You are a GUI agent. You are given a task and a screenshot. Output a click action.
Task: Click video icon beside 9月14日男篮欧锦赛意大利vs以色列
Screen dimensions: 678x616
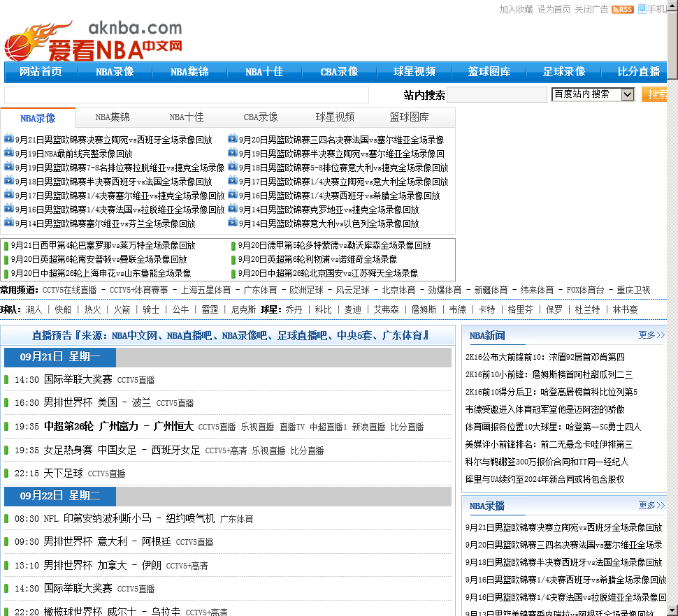tap(233, 223)
